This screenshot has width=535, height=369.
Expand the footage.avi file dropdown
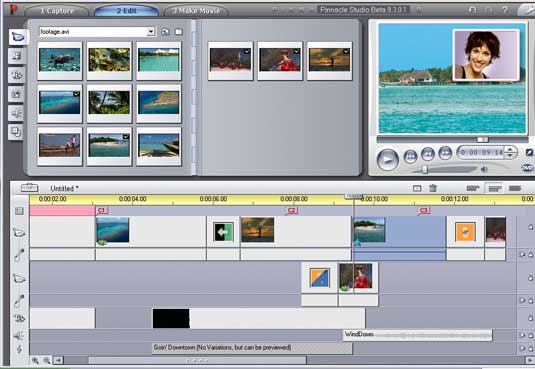(x=150, y=32)
